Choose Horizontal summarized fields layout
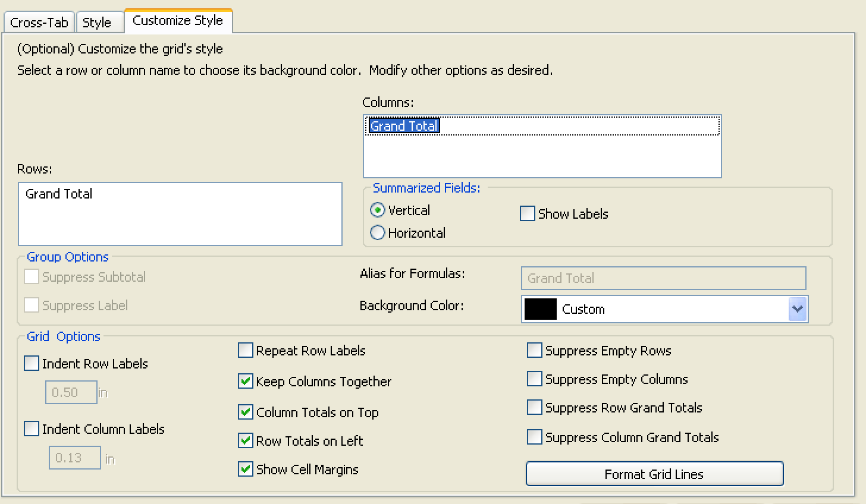This screenshot has width=866, height=504. [x=378, y=233]
